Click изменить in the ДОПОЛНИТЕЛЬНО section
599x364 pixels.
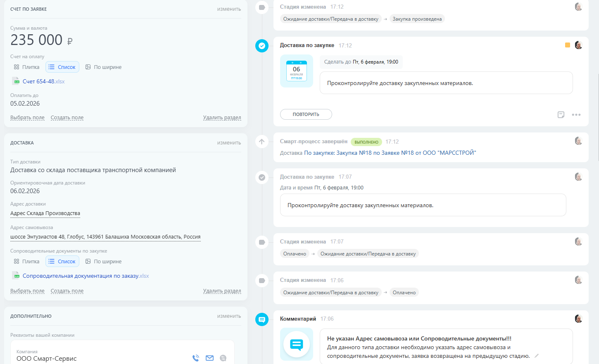229,316
